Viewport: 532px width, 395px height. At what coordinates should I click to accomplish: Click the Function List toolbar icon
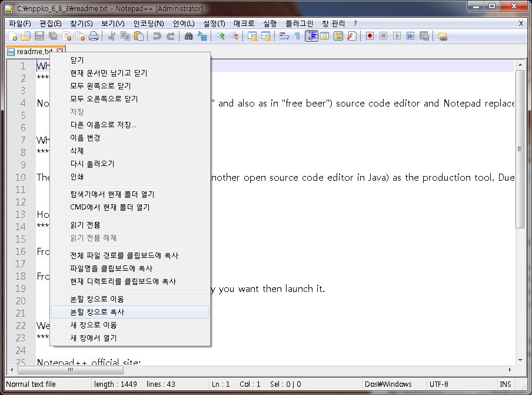[352, 36]
